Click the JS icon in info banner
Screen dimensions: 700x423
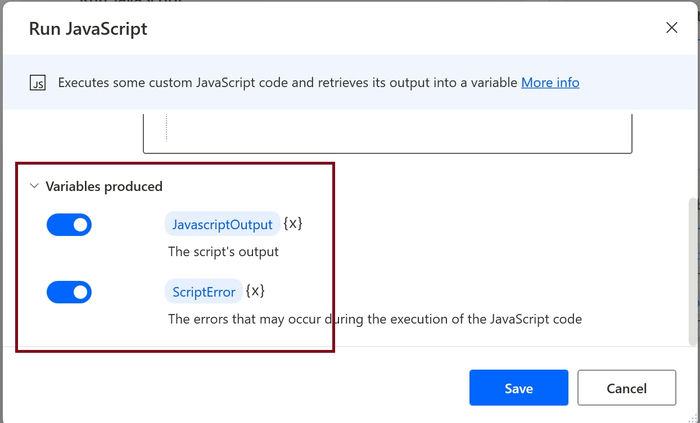coord(38,83)
